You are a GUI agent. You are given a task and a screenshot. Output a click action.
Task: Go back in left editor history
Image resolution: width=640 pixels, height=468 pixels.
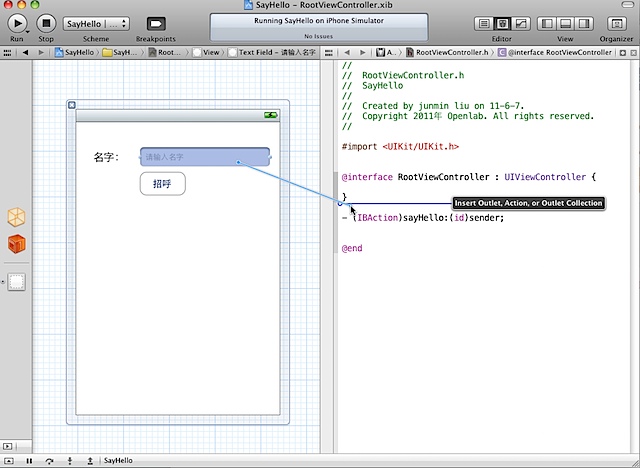click(25, 53)
